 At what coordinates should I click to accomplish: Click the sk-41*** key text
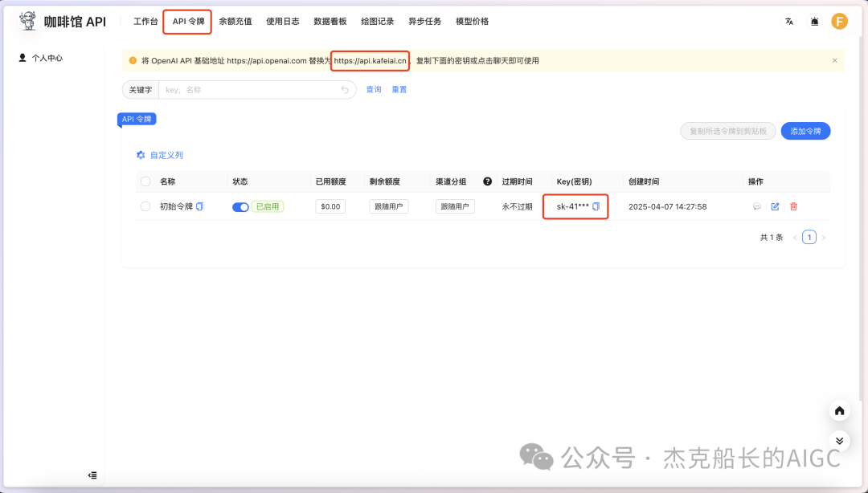(572, 206)
